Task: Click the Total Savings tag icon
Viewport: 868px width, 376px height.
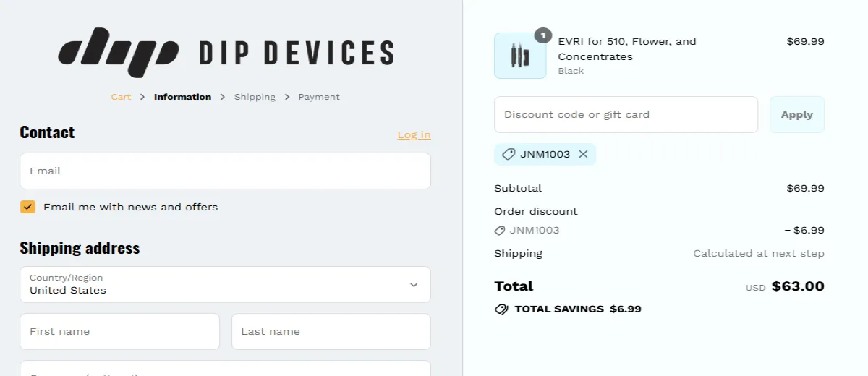Action: (x=501, y=309)
